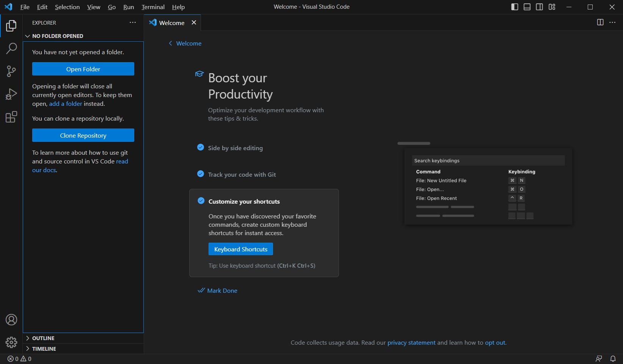This screenshot has height=364, width=623.
Task: Click the graduation cap icon beside heading
Action: coord(199,74)
